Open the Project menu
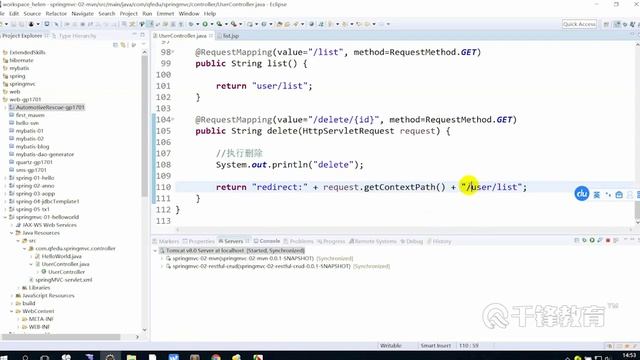Viewport: 640px width, 360px height. (129, 13)
